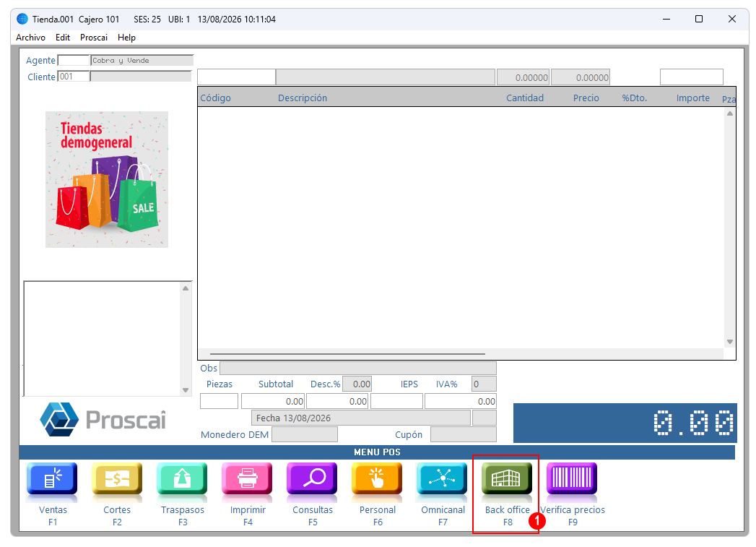Focus the Agente input field
The width and height of the screenshot is (756, 547).
[x=74, y=60]
